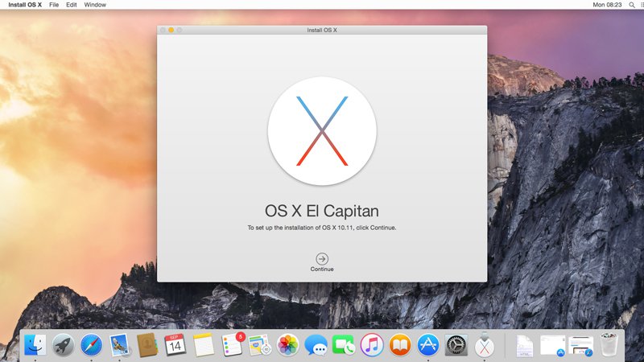Open minimized Safari window in Dock
This screenshot has width=644, height=362.
tap(580, 346)
